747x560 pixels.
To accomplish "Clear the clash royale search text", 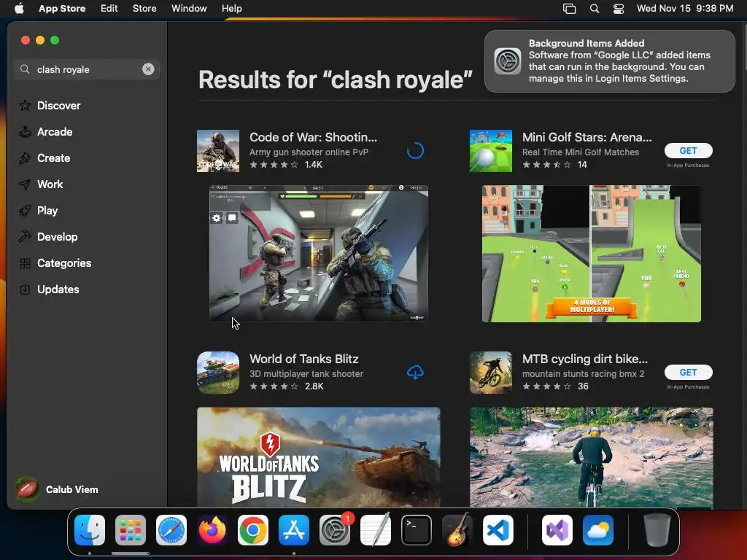I will pyautogui.click(x=148, y=69).
